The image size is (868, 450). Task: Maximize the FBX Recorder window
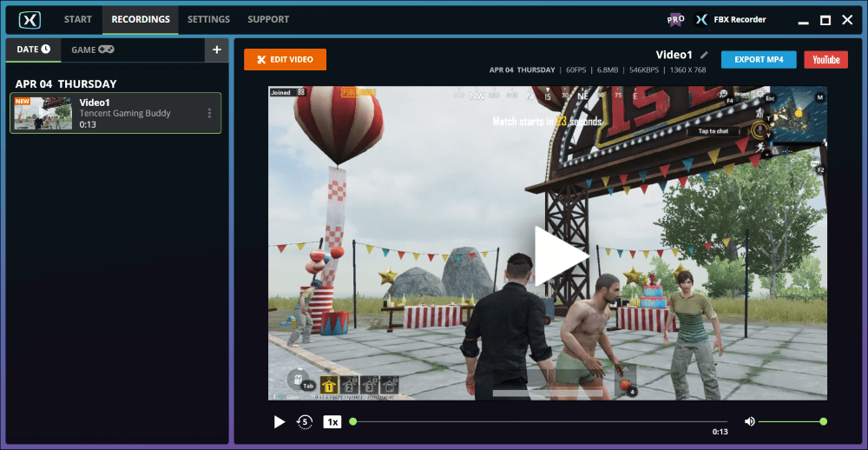[825, 20]
